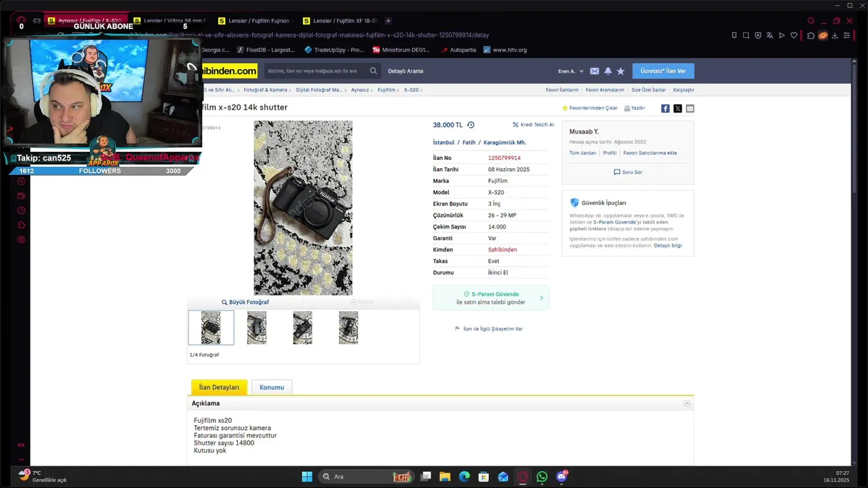This screenshot has width=868, height=488.
Task: Click the Karşılaştır link
Action: coord(684,90)
